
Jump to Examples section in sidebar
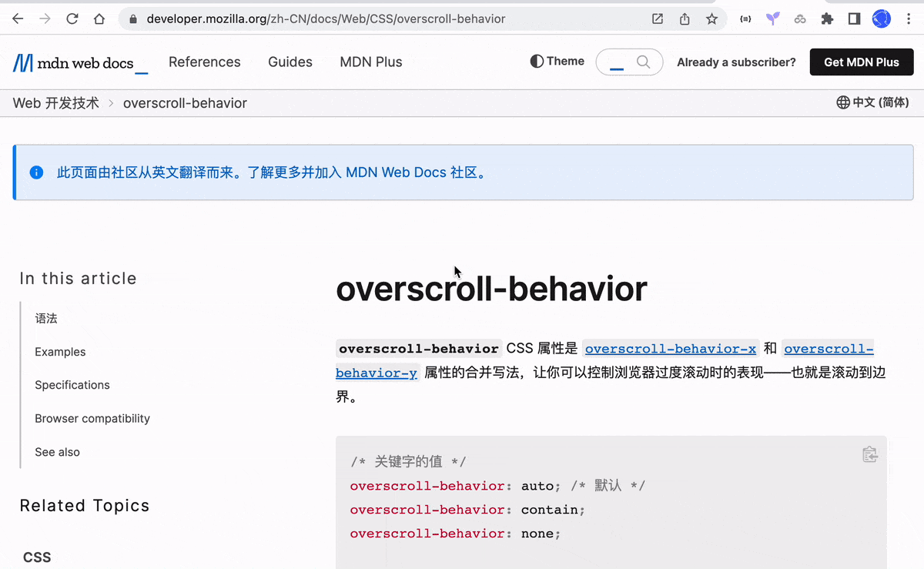click(x=60, y=352)
